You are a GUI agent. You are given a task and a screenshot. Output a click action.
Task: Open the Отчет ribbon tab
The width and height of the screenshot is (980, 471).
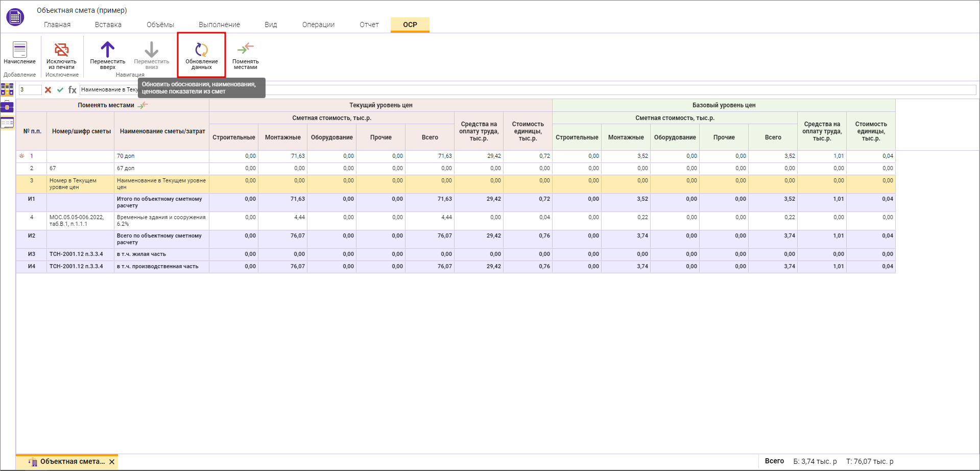[x=369, y=25]
